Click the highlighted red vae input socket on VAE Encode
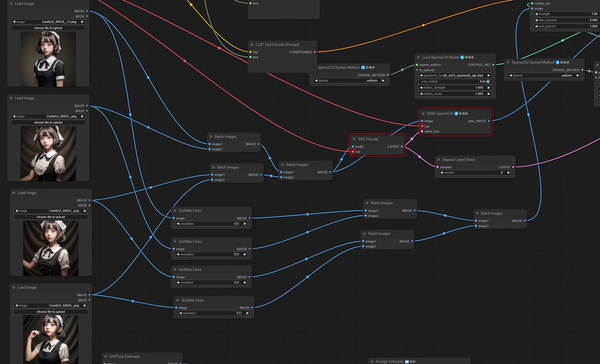Viewport: 600px width, 364px height. pyautogui.click(x=353, y=152)
